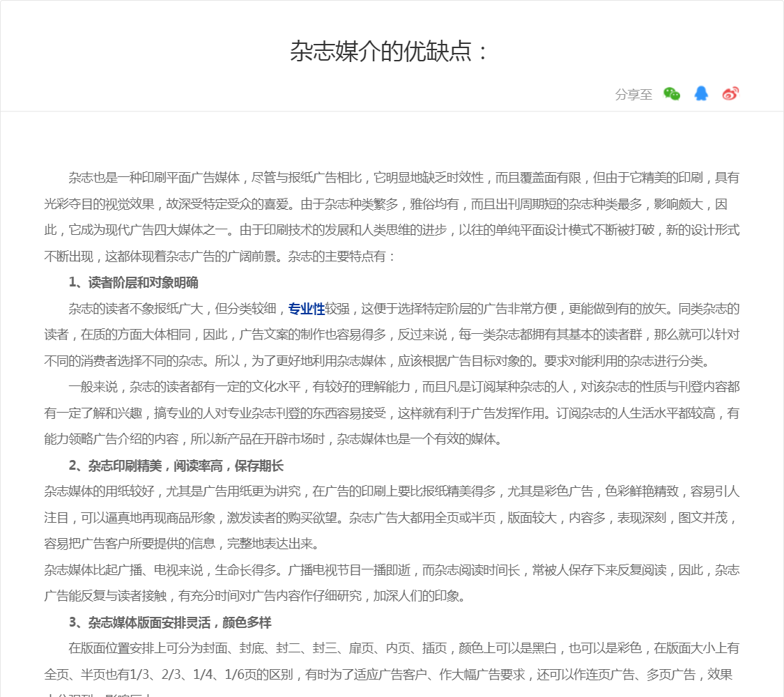The image size is (784, 697).
Task: Click the sentence 杂志的主要特点有：
Action: click(x=342, y=257)
